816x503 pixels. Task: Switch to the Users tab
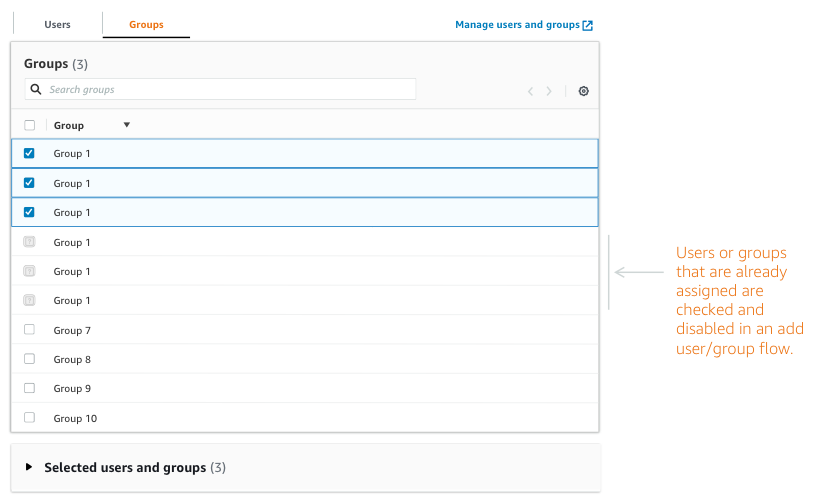click(x=57, y=24)
